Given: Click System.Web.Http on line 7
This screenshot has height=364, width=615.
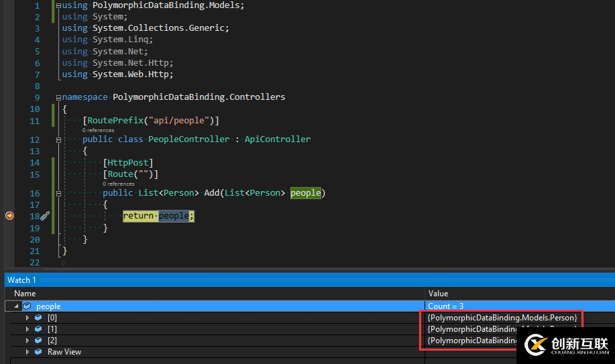Looking at the screenshot, I should pyautogui.click(x=131, y=74).
